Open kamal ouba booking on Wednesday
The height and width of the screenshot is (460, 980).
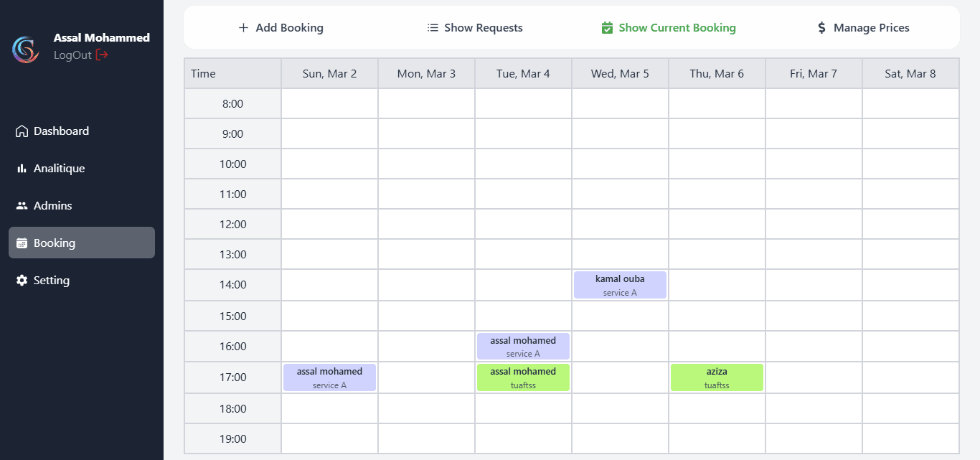tap(620, 285)
